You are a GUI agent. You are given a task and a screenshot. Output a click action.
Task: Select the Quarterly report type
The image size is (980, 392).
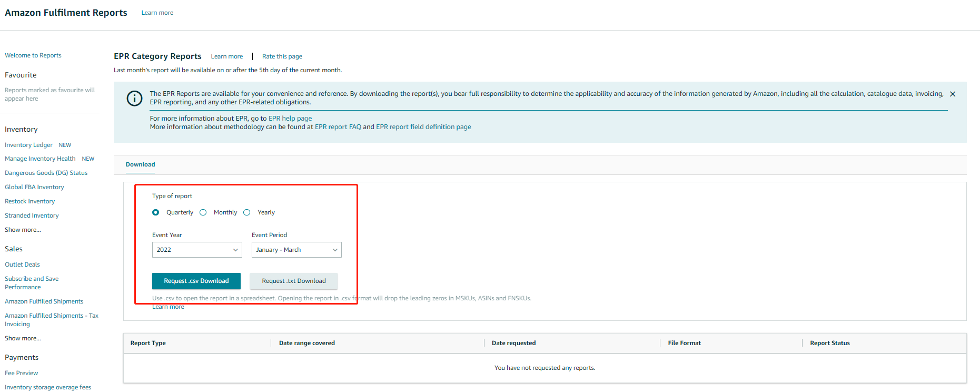click(155, 212)
